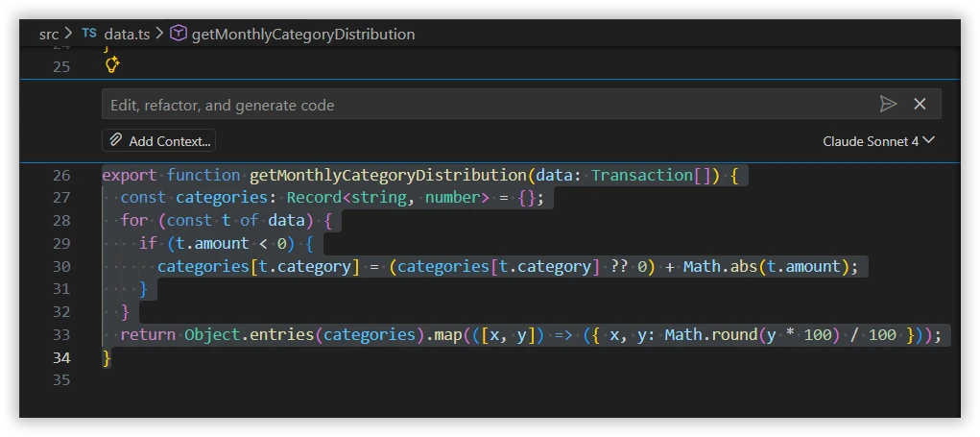
Task: Click the sparkle lightbulb code action icon
Action: pyautogui.click(x=112, y=65)
